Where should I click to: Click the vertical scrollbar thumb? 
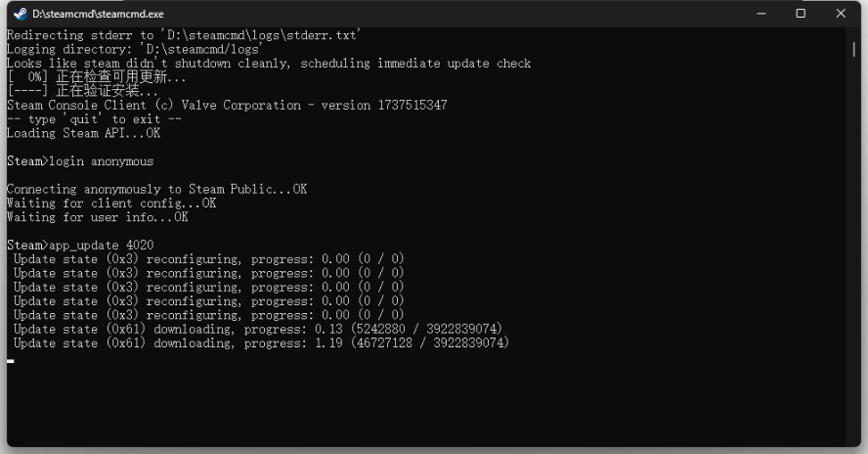(x=853, y=49)
